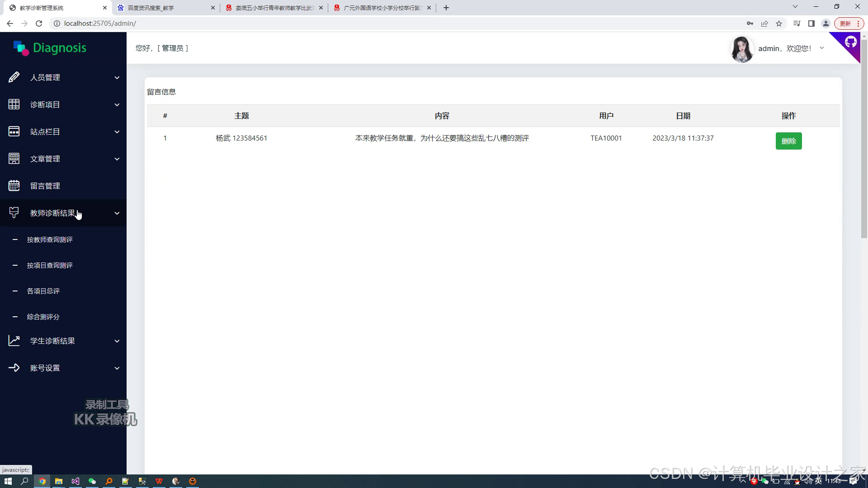Open WeChat from the Windows taskbar

[x=92, y=481]
